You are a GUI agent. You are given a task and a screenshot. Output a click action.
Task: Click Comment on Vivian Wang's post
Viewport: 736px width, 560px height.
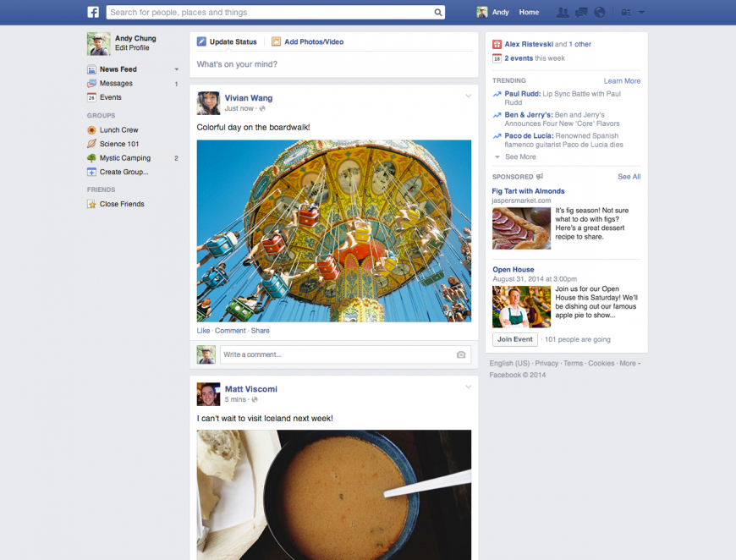[230, 331]
